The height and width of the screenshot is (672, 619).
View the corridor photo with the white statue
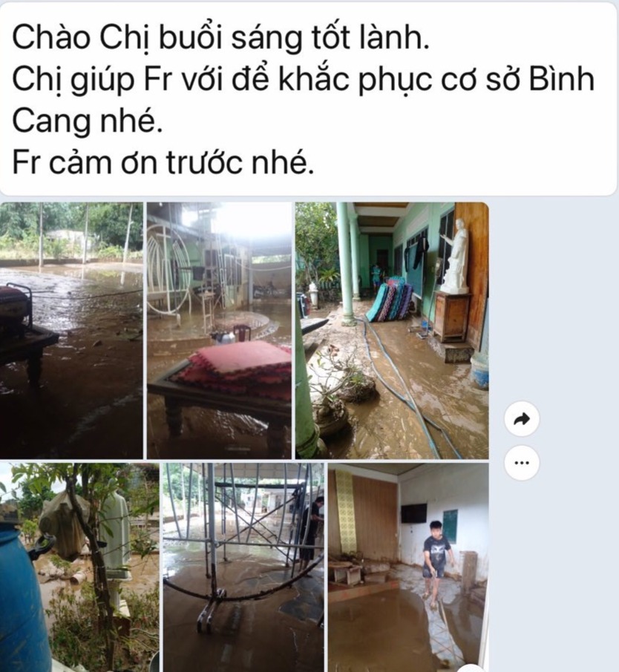click(x=392, y=330)
